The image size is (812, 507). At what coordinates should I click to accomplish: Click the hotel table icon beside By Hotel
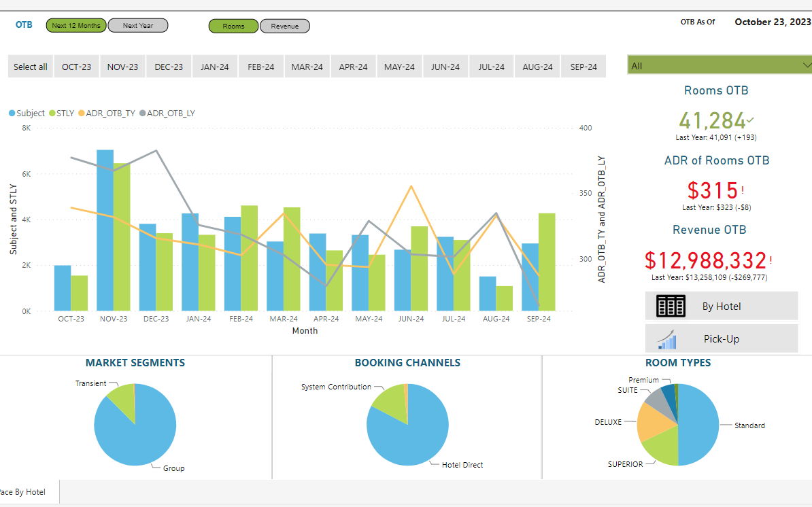pos(671,306)
